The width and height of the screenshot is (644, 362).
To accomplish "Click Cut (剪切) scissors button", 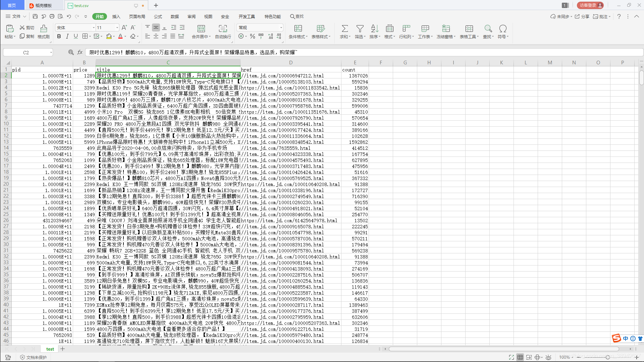I will click(27, 27).
